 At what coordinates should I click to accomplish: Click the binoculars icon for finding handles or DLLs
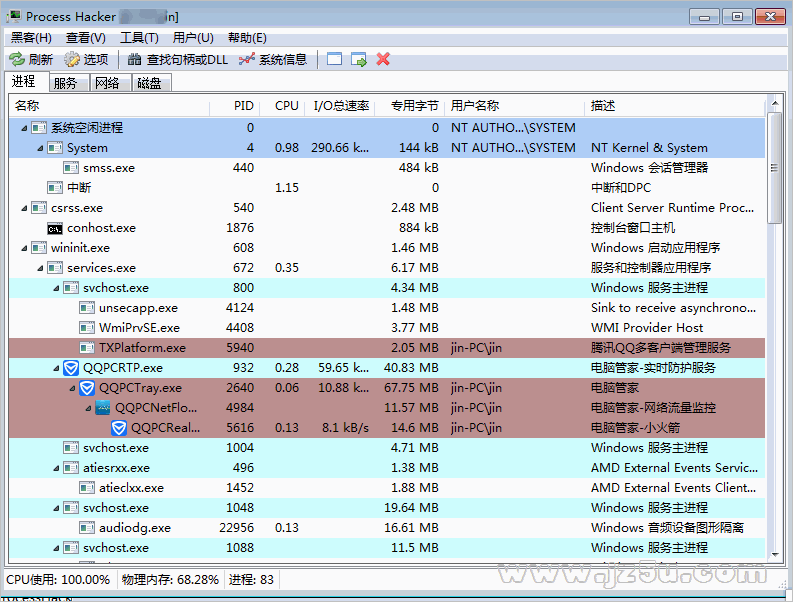click(135, 59)
